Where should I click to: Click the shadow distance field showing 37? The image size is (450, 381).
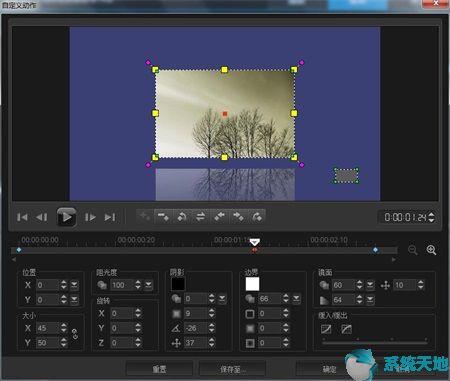pyautogui.click(x=196, y=343)
